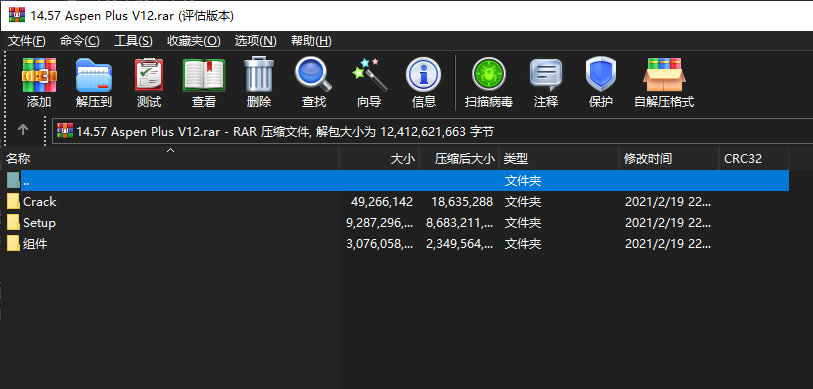This screenshot has height=389, width=813.
Task: Sort by the 大小 column header
Action: tap(379, 159)
